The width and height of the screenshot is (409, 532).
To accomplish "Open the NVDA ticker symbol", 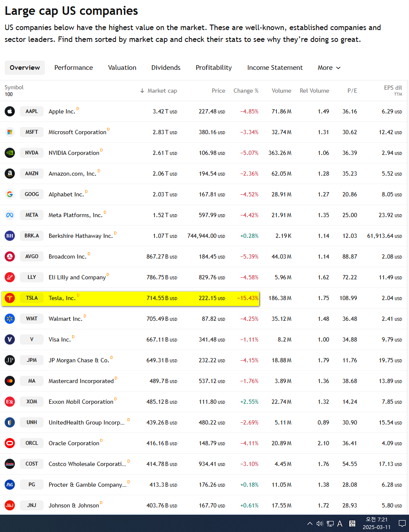I will point(32,153).
